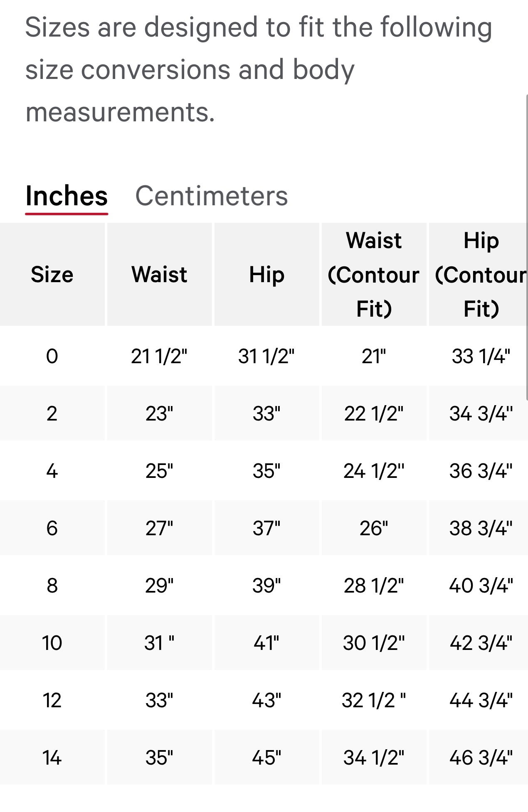
Task: Click the sizing description paragraph text
Action: 258,69
